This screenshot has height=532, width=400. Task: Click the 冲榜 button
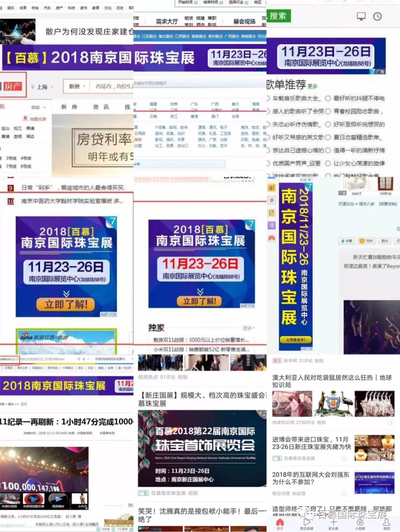[x=347, y=241]
